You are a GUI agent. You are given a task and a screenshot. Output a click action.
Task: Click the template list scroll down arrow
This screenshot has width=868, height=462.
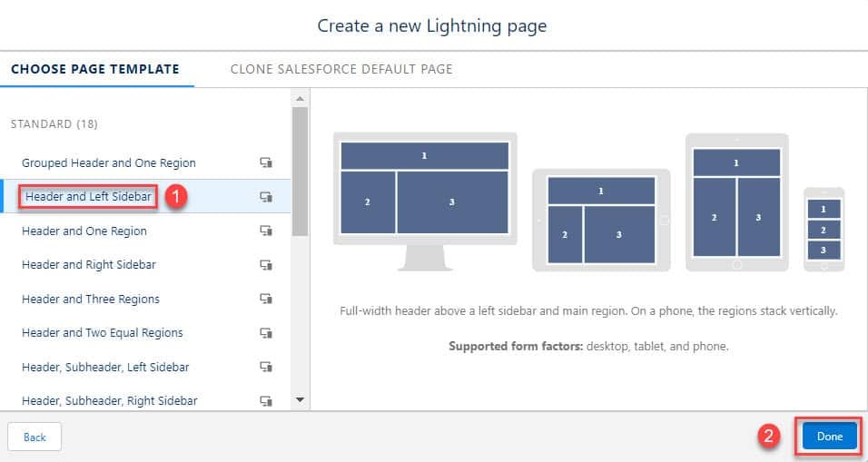point(300,399)
